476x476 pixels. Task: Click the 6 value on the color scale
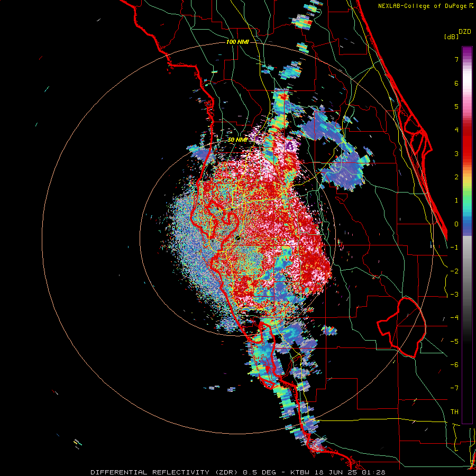[456, 83]
